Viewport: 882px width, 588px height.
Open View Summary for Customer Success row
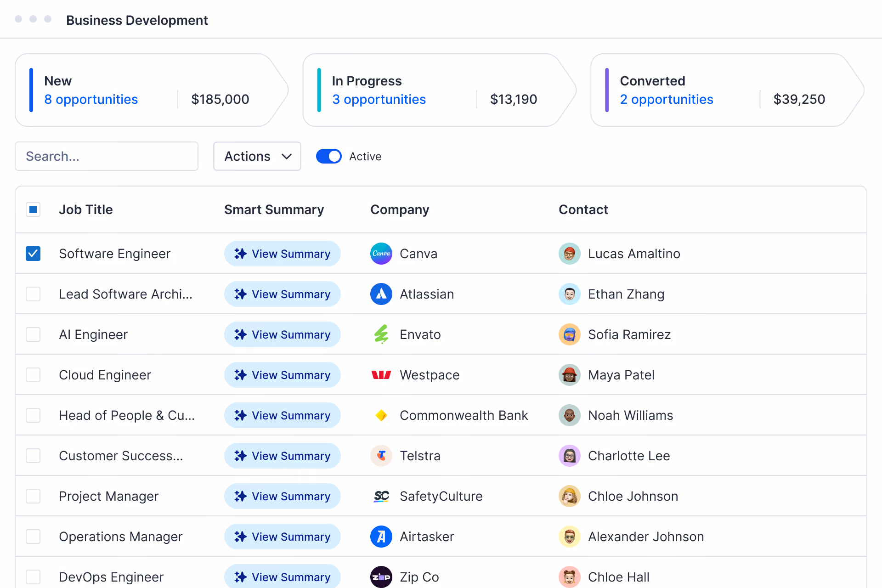[x=282, y=456]
